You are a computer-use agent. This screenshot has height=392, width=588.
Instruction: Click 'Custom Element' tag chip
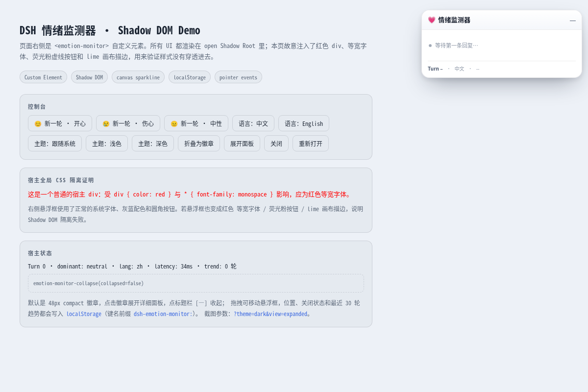(x=43, y=77)
